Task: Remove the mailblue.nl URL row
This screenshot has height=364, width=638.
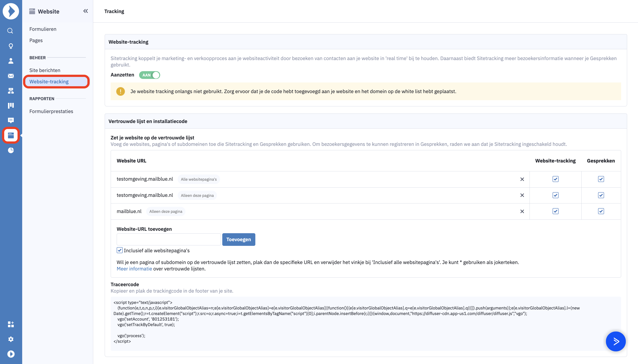Action: (x=522, y=211)
